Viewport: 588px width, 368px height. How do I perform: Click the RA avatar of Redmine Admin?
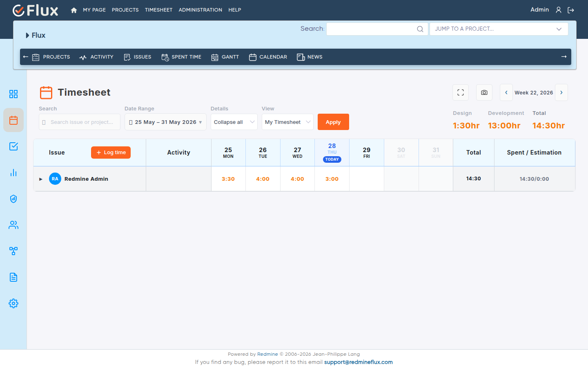tap(55, 179)
